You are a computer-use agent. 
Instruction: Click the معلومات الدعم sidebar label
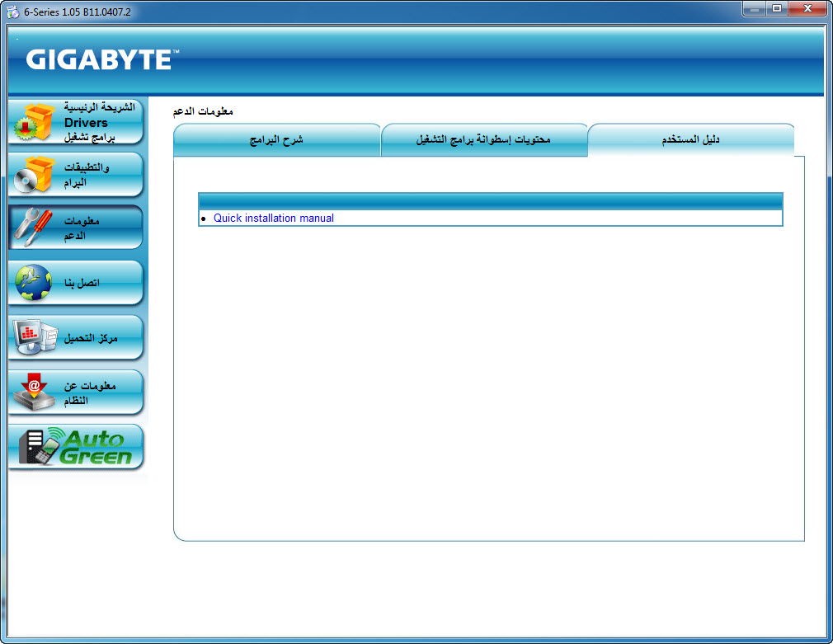(82, 228)
